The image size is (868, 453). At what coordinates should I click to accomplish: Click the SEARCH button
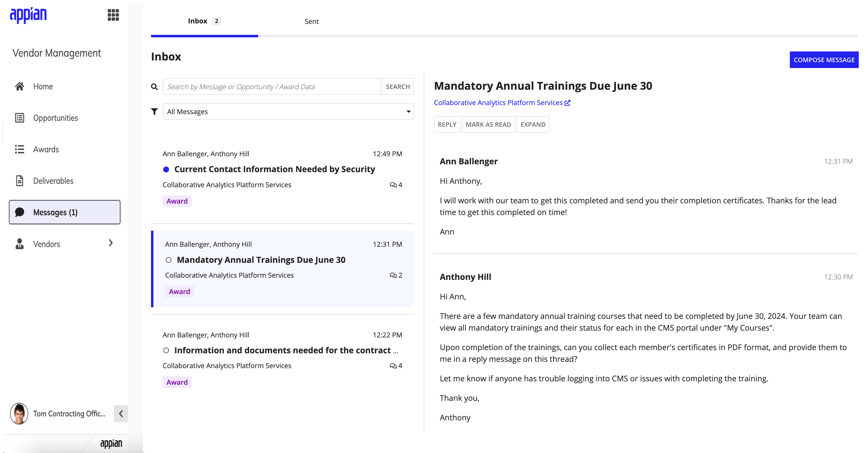pyautogui.click(x=398, y=87)
